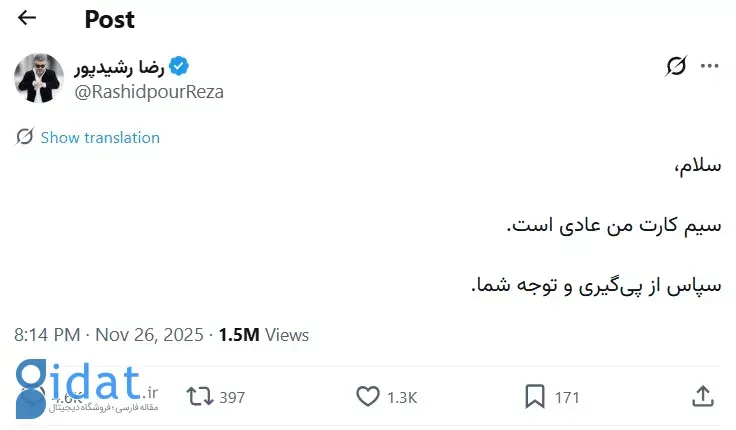Open the 8:14 PM Nov 26, 2025 timestamp
This screenshot has width=736, height=430.
coord(109,335)
